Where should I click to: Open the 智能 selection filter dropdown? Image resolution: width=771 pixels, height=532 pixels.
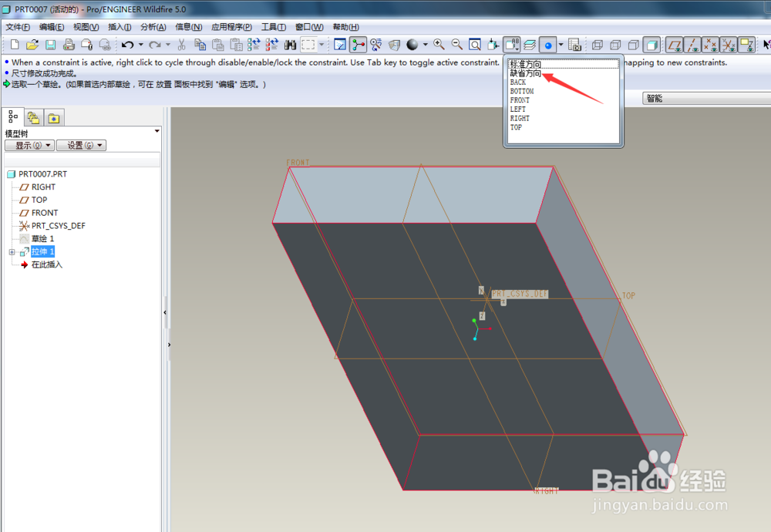click(706, 99)
